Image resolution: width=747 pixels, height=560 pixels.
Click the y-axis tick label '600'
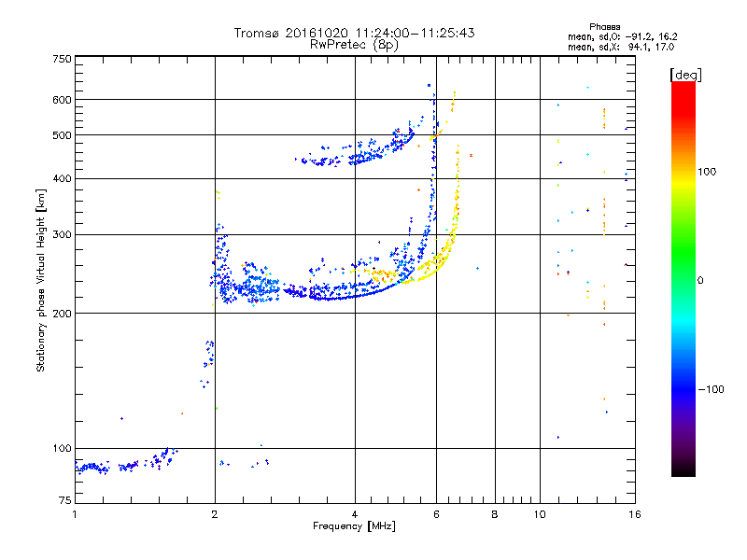coord(62,100)
